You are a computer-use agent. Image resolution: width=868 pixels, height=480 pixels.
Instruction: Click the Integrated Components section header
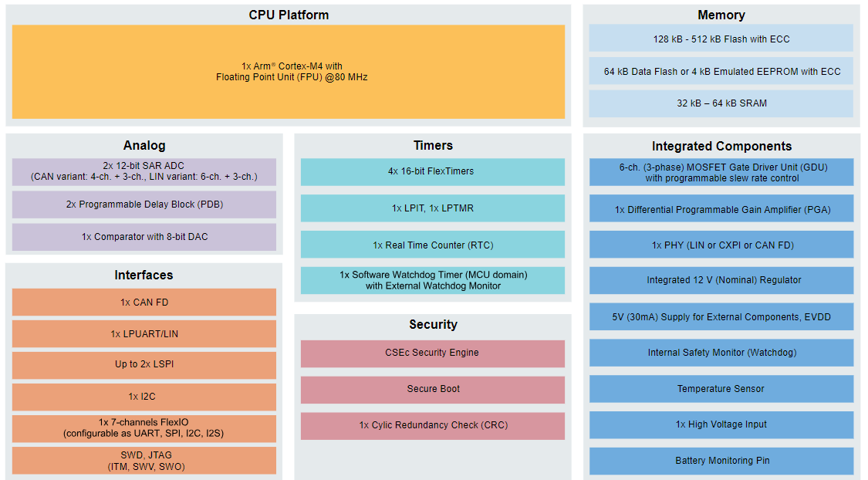coord(721,146)
